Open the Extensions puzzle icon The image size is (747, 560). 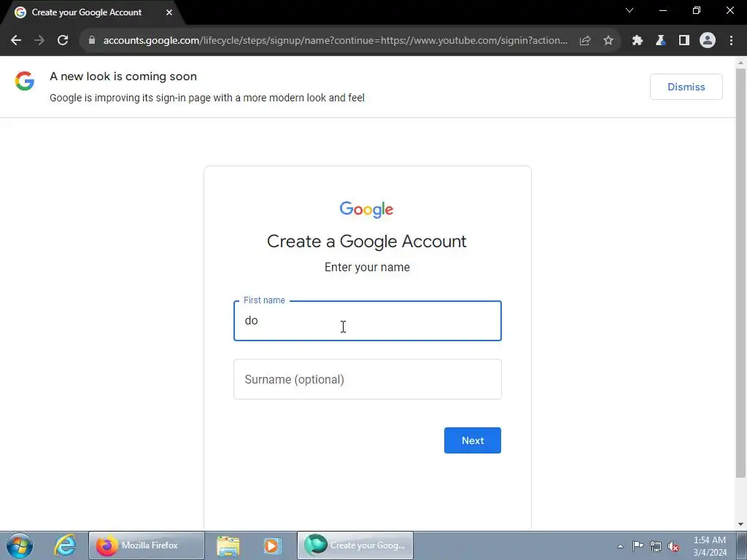(x=638, y=41)
